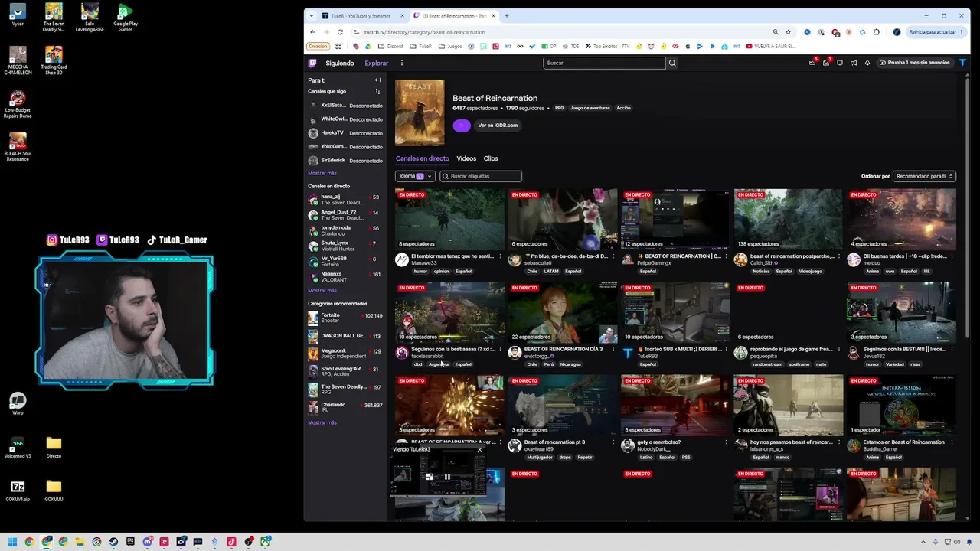The height and width of the screenshot is (551, 980).
Task: Focus the Twitch Buscar search field
Action: tap(605, 63)
